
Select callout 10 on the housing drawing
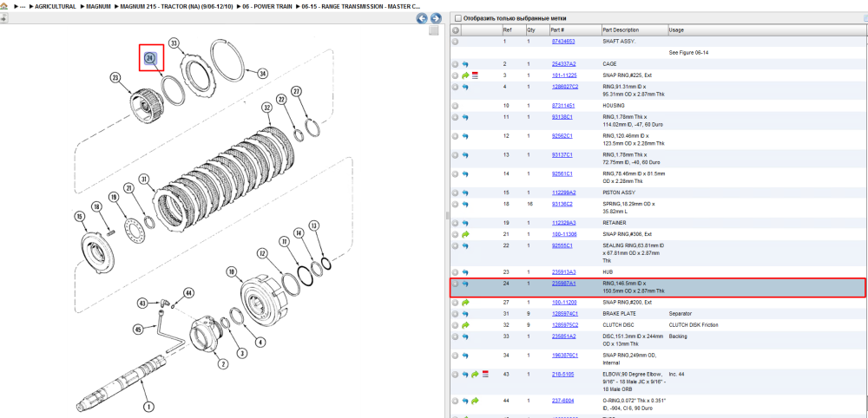point(232,271)
